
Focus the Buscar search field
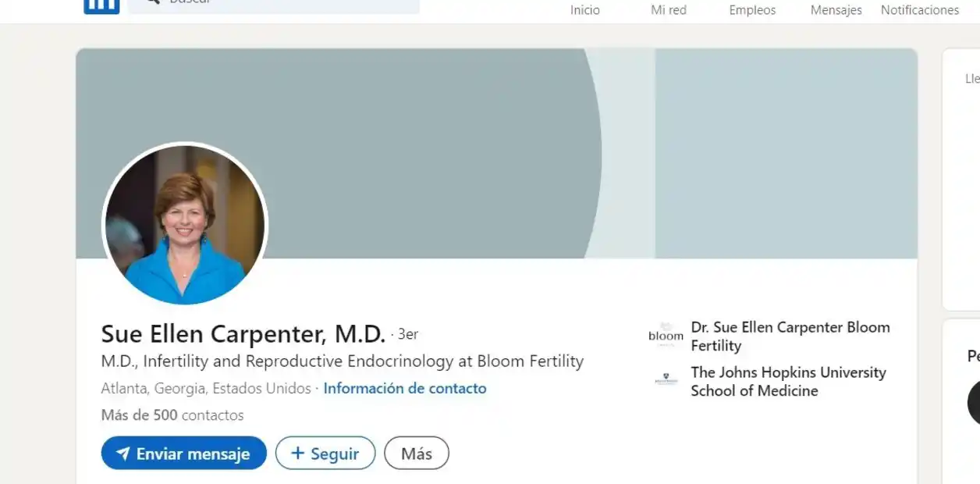pyautogui.click(x=281, y=5)
